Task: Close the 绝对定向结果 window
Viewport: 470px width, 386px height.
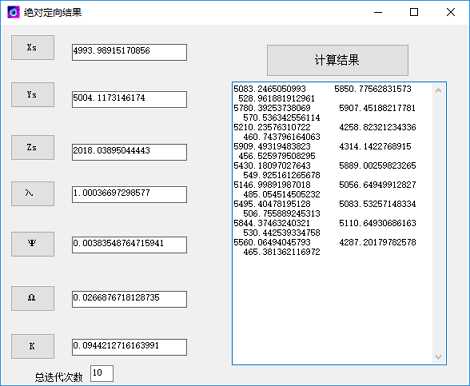Action: (451, 12)
